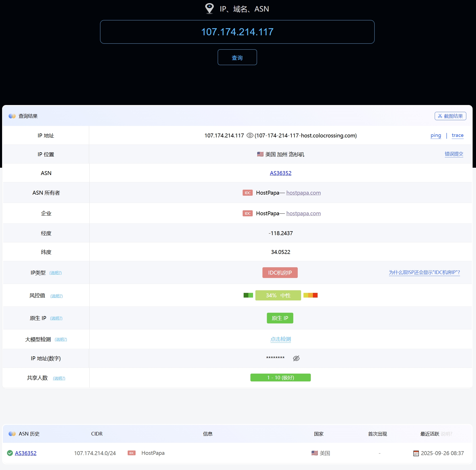Click the IP address input field
Viewport: 476px width, 470px height.
[237, 32]
